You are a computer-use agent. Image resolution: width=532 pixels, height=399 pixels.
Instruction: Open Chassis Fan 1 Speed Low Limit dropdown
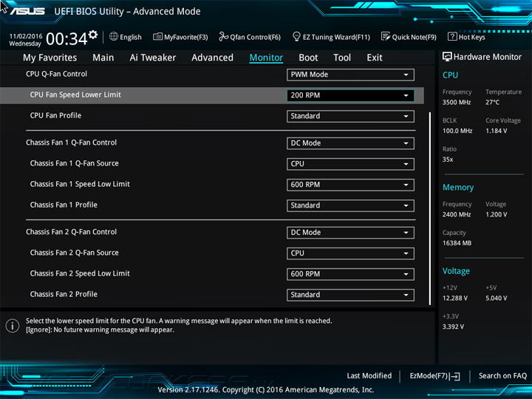[x=350, y=185]
